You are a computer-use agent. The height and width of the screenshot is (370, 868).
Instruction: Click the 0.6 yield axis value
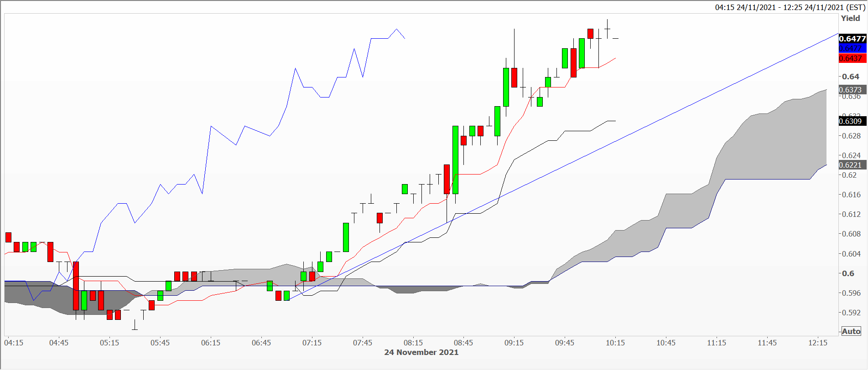coord(848,273)
